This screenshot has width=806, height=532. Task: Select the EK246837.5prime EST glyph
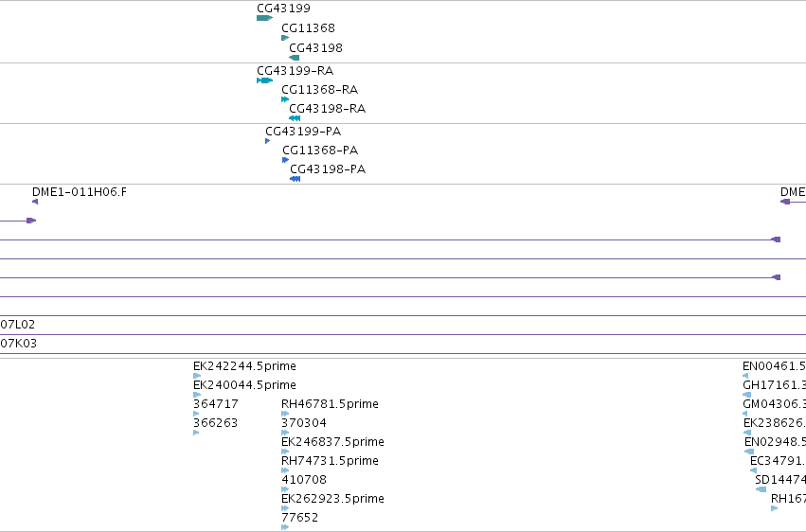pos(285,452)
